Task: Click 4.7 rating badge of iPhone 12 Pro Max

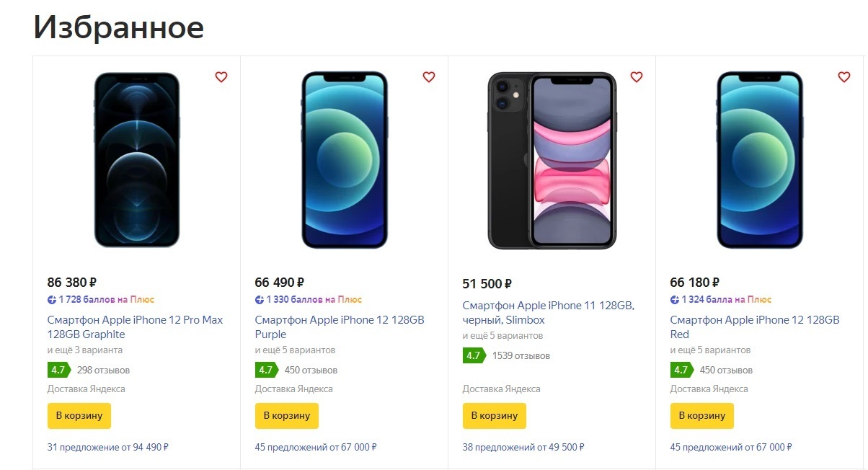Action: coord(58,371)
